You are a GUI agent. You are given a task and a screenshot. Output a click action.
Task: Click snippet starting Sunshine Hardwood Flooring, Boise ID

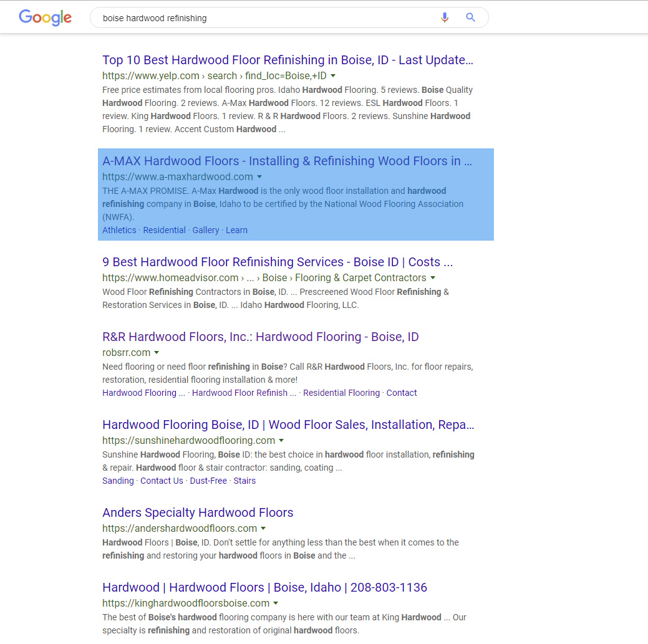[x=289, y=461]
